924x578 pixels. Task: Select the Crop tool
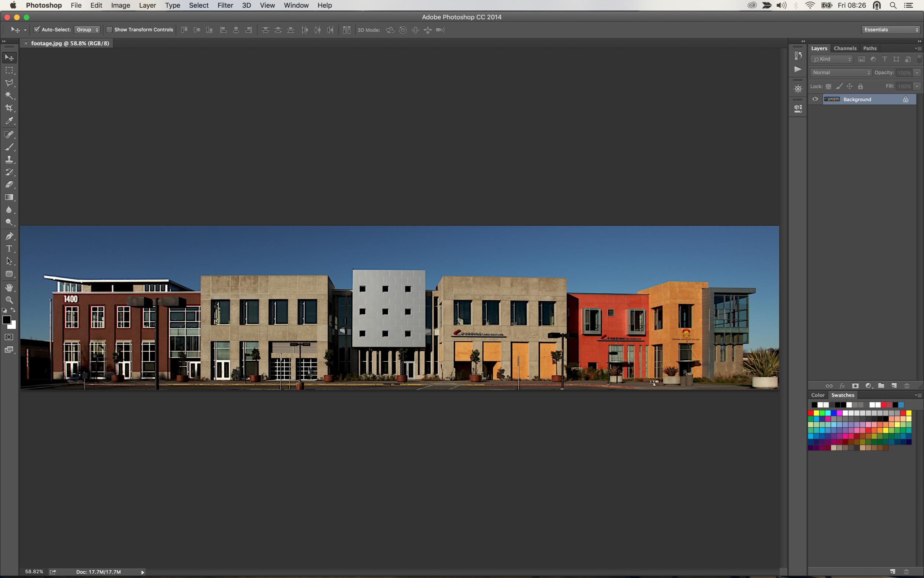click(x=9, y=108)
